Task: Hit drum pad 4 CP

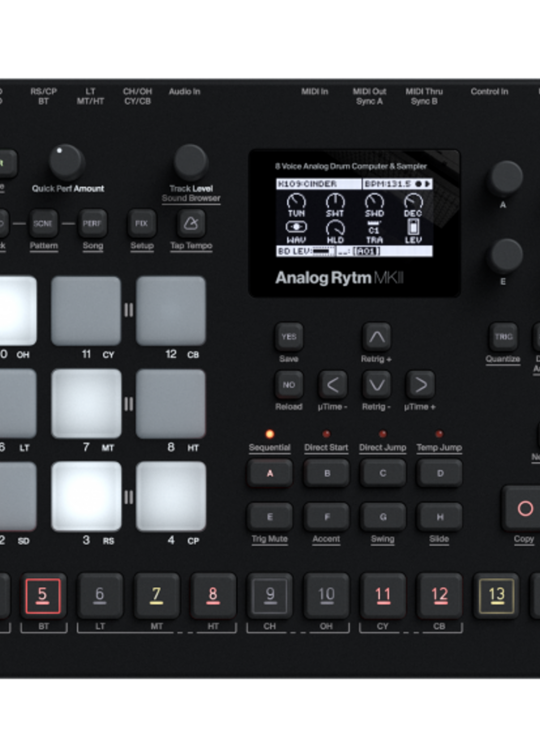Action: coord(171,496)
